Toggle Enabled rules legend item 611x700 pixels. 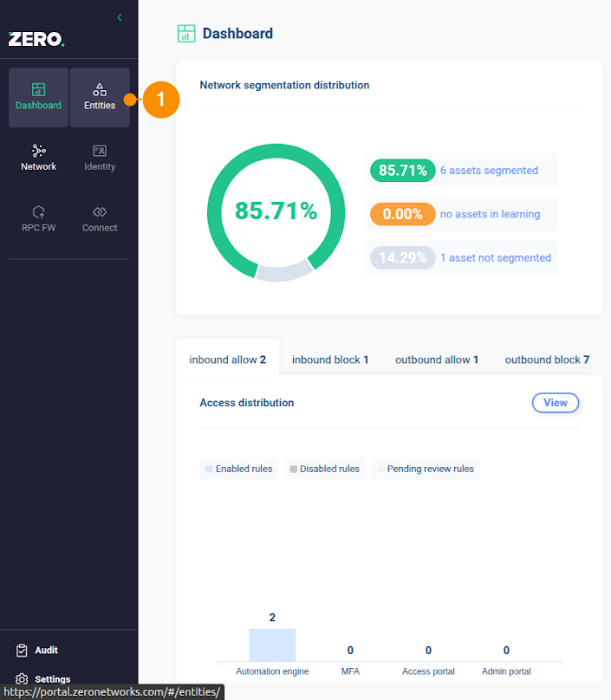point(238,469)
